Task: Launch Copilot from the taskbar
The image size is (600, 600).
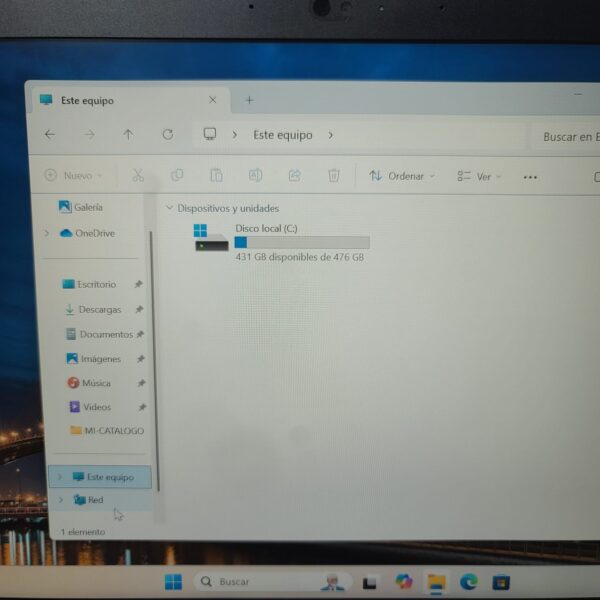Action: coord(403,582)
